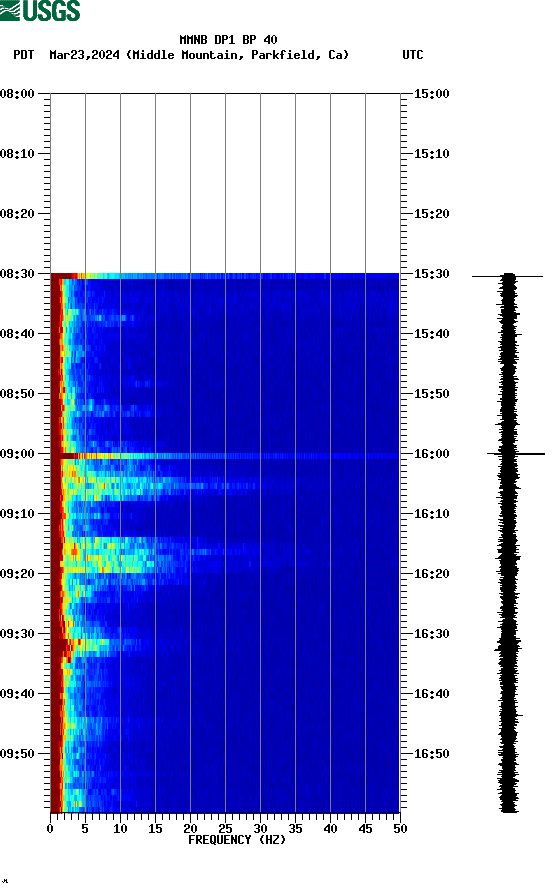The image size is (552, 892).
Task: Click the 09:00 PDT time label
Action: (x=17, y=454)
